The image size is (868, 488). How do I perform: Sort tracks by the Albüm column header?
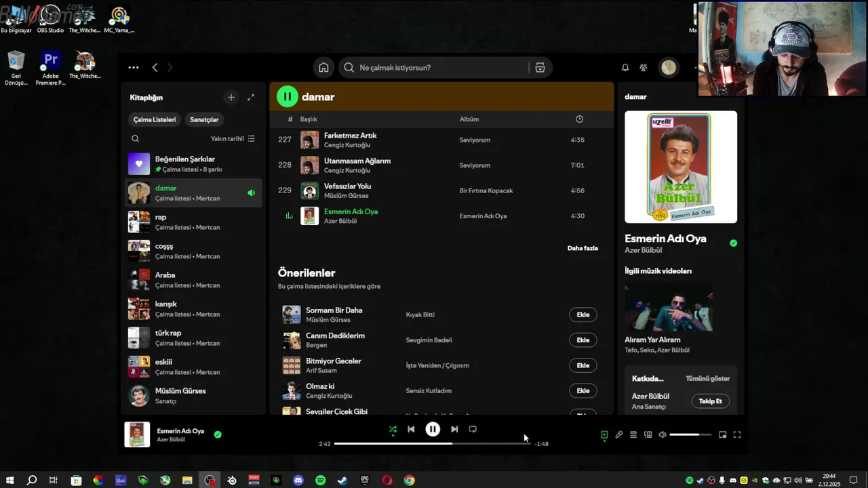point(469,119)
